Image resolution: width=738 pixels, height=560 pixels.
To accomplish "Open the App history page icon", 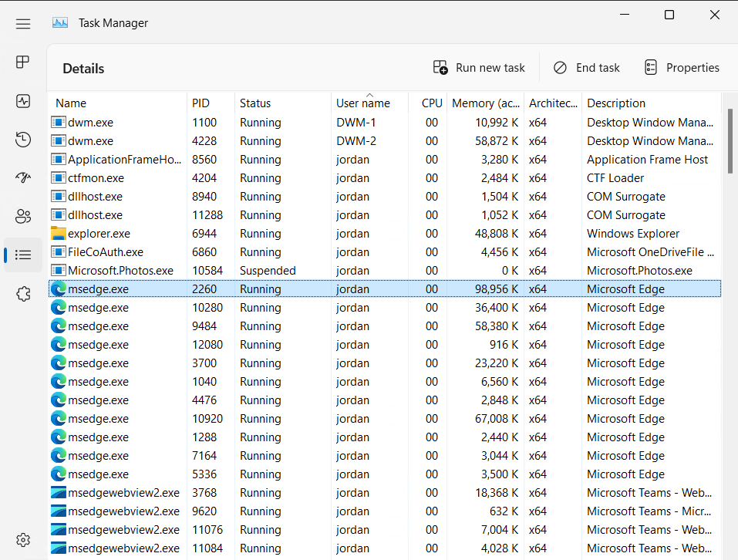I will [23, 140].
